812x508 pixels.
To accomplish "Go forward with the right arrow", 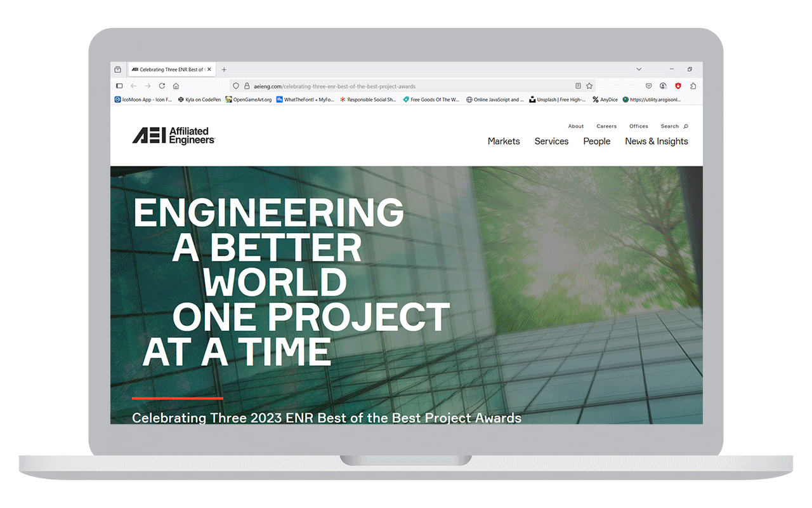I will coord(148,86).
